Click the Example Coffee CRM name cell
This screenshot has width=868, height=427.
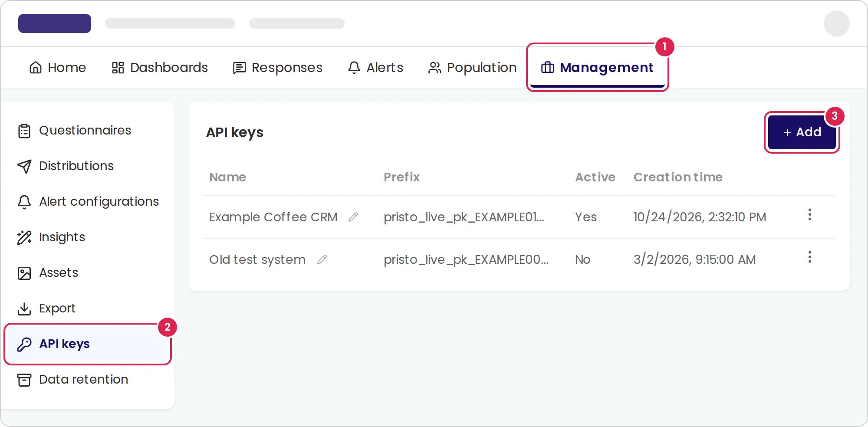273,217
